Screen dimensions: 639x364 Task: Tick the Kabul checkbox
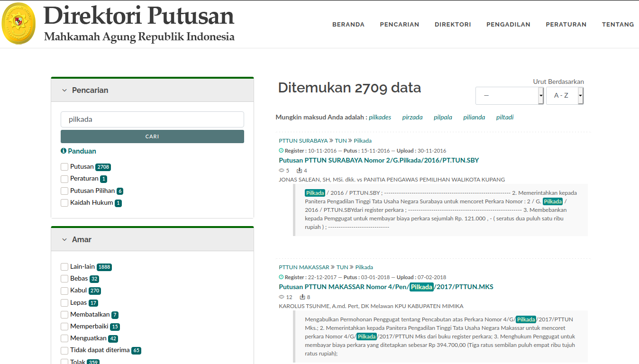64,291
